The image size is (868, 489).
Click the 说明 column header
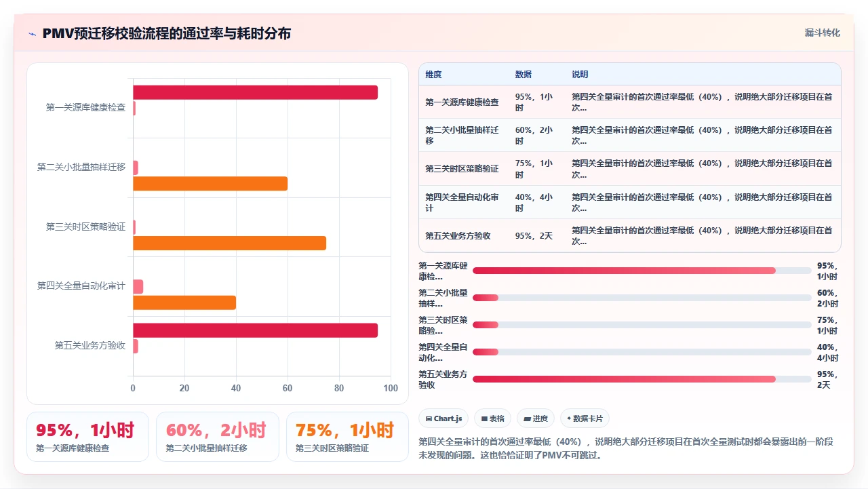(x=580, y=75)
